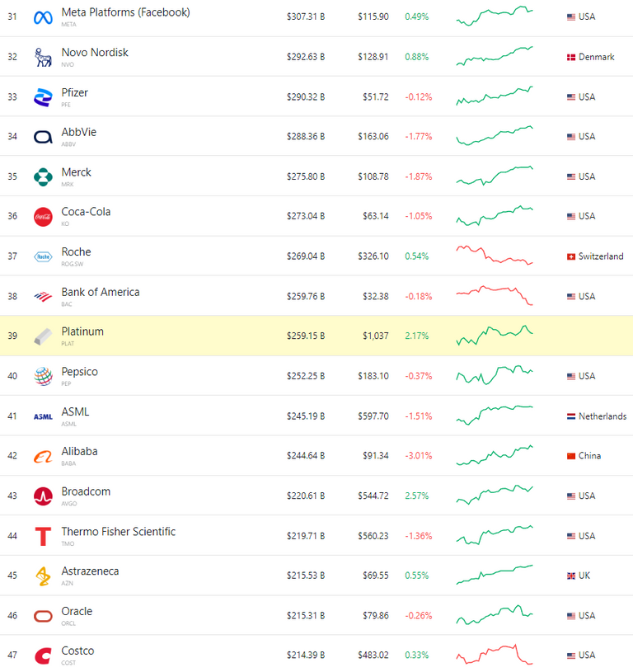Open the Platinum asset link
Image resolution: width=633 pixels, height=672 pixels.
point(82,331)
